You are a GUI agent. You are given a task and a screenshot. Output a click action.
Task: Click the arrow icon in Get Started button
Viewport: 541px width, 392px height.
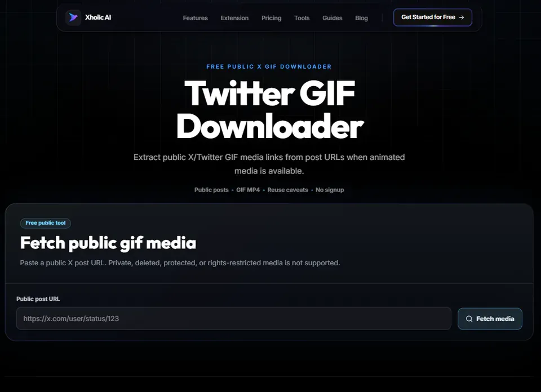(x=462, y=17)
